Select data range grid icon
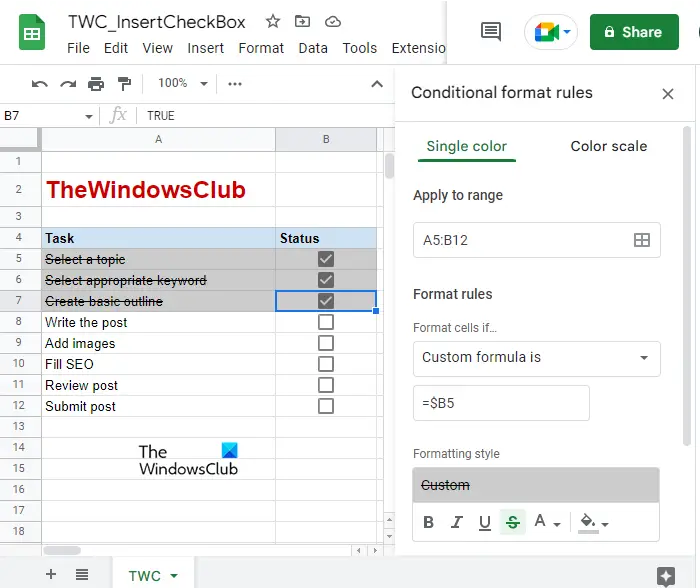The height and width of the screenshot is (588, 700). [642, 240]
